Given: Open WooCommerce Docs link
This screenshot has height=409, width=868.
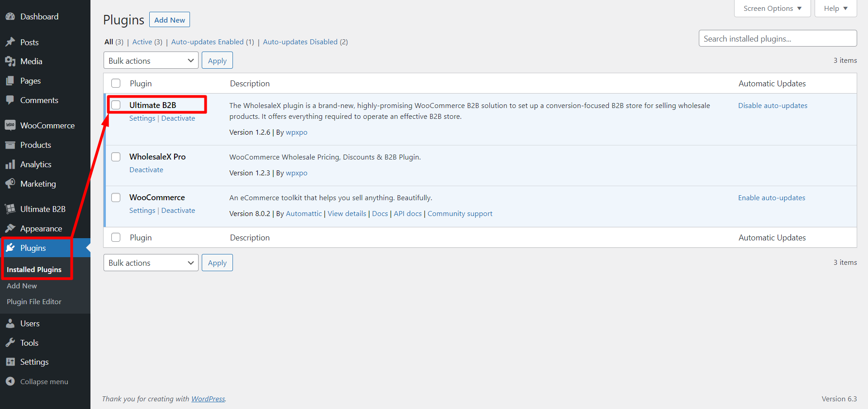Looking at the screenshot, I should pyautogui.click(x=380, y=214).
